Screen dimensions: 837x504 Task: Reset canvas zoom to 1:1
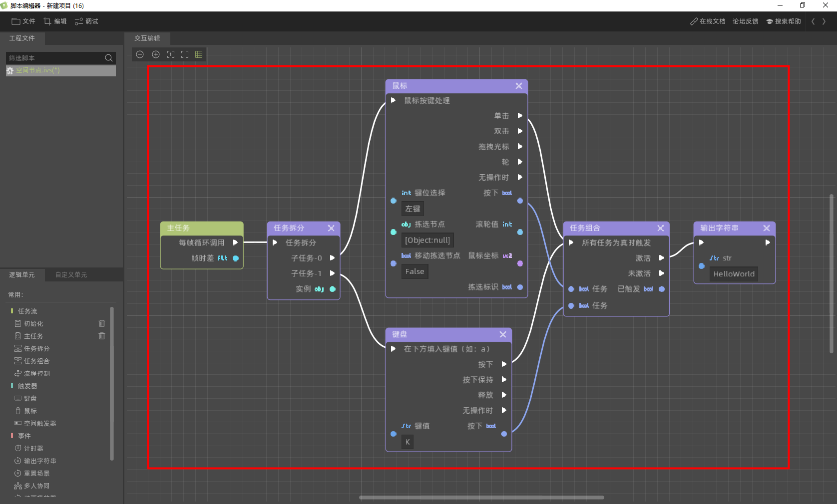click(171, 54)
